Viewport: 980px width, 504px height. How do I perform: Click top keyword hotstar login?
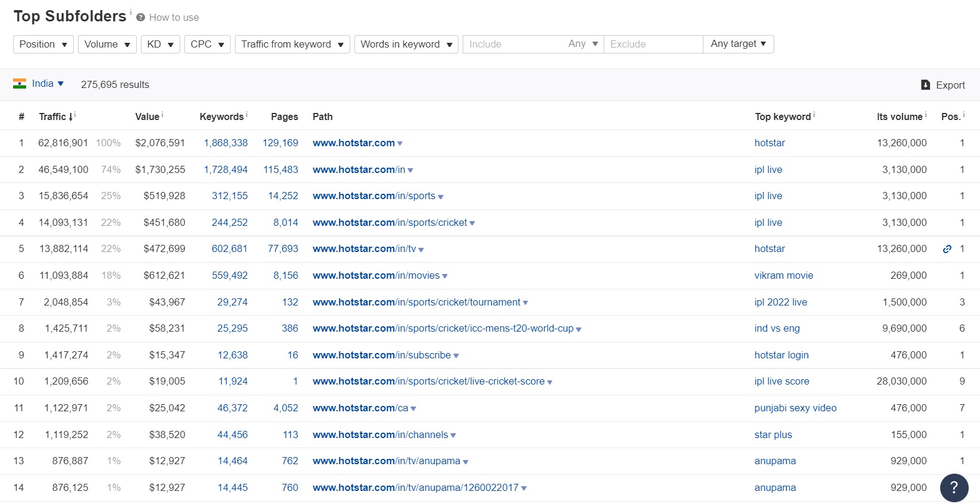[781, 355]
